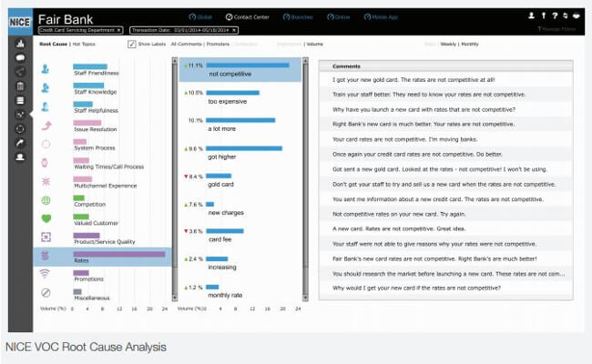Toggle the Show Labels checkbox
Viewport: 592px width, 364px height.
[x=131, y=44]
